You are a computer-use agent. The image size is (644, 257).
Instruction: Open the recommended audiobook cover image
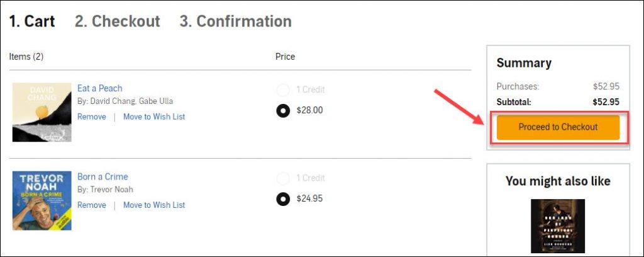[x=558, y=226]
